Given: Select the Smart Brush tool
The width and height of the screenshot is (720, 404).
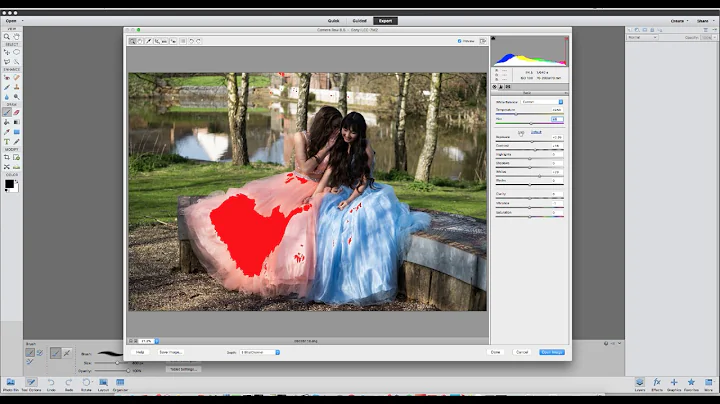Looking at the screenshot, I should (x=7, y=87).
